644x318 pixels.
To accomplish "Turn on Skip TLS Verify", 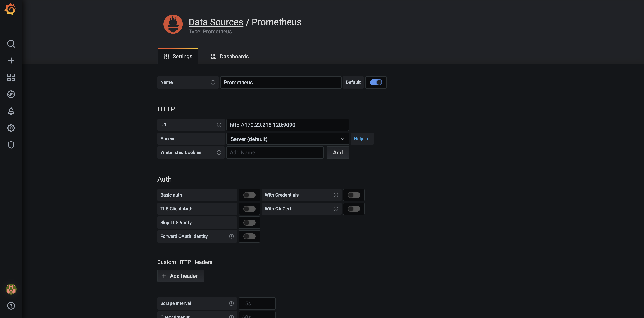I will click(249, 223).
